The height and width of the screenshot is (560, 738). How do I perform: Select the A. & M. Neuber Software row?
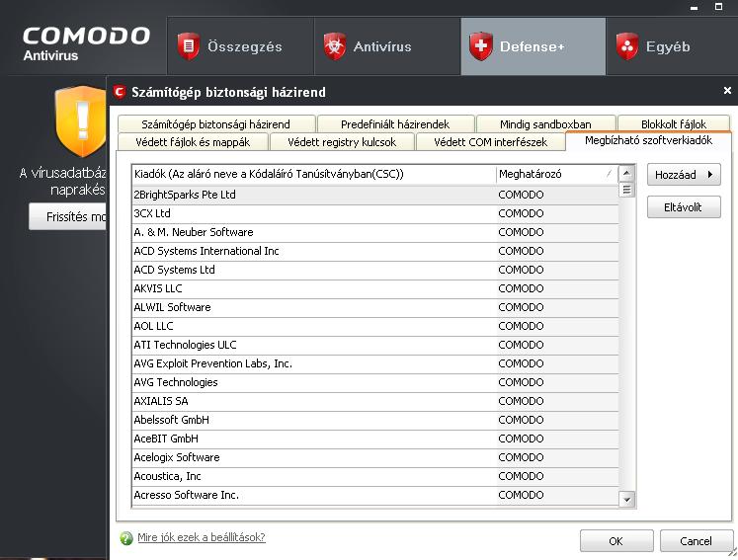375,232
